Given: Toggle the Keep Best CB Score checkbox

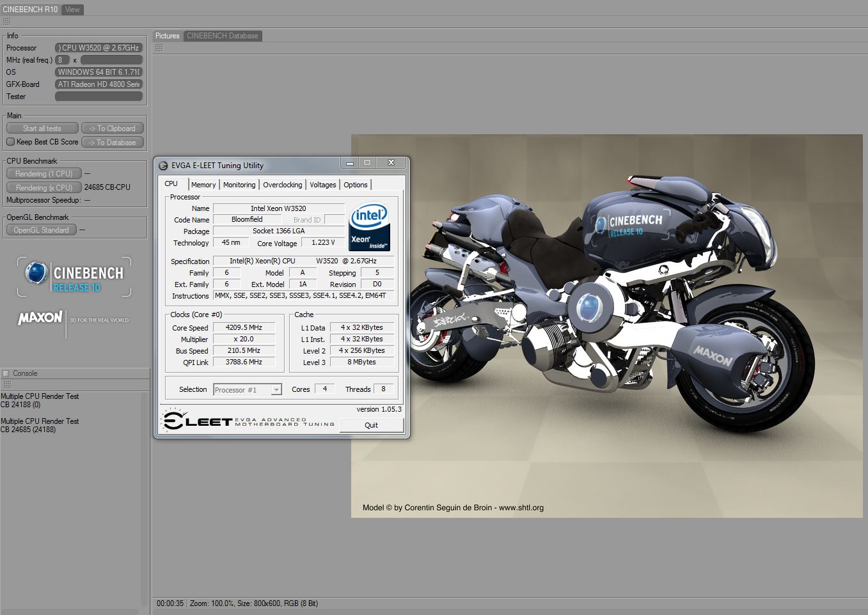Looking at the screenshot, I should click(10, 142).
